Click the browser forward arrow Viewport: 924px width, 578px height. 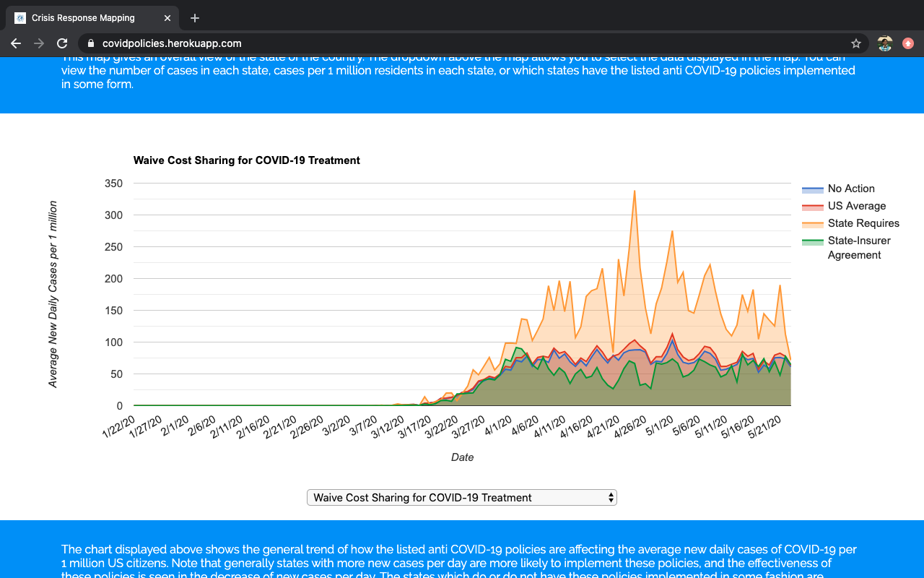click(x=39, y=43)
